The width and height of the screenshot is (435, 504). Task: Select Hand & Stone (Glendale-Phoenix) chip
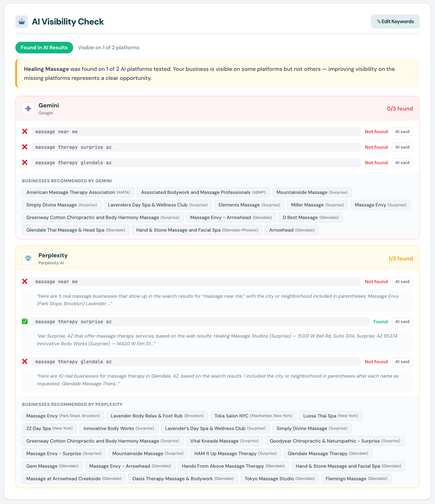[x=197, y=230]
